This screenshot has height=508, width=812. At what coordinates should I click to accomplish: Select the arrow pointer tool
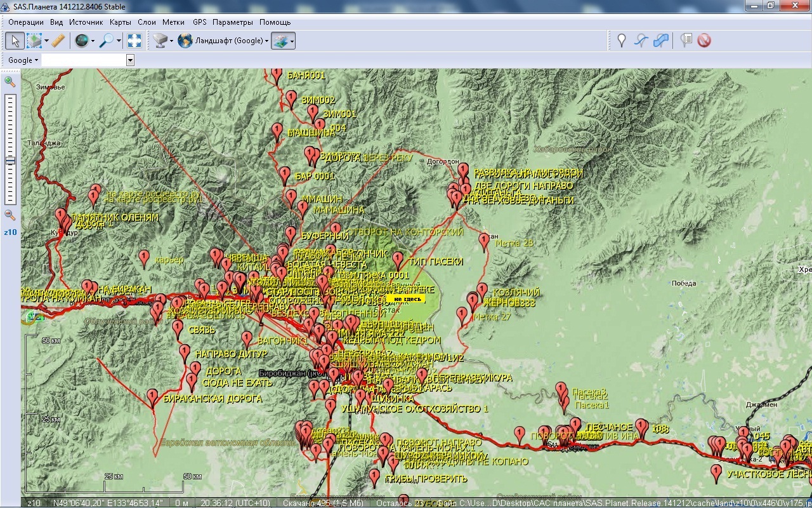coord(15,41)
